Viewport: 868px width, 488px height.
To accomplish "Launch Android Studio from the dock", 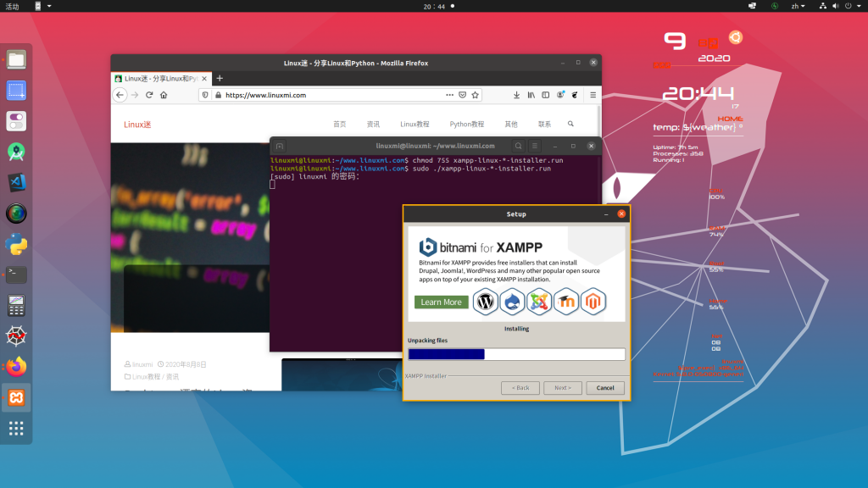I will pos(16,152).
